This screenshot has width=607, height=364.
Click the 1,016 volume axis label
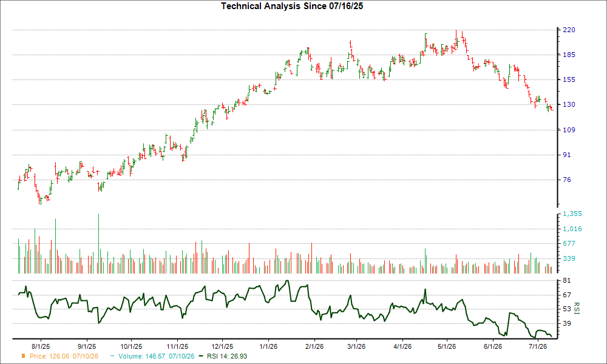coord(572,229)
